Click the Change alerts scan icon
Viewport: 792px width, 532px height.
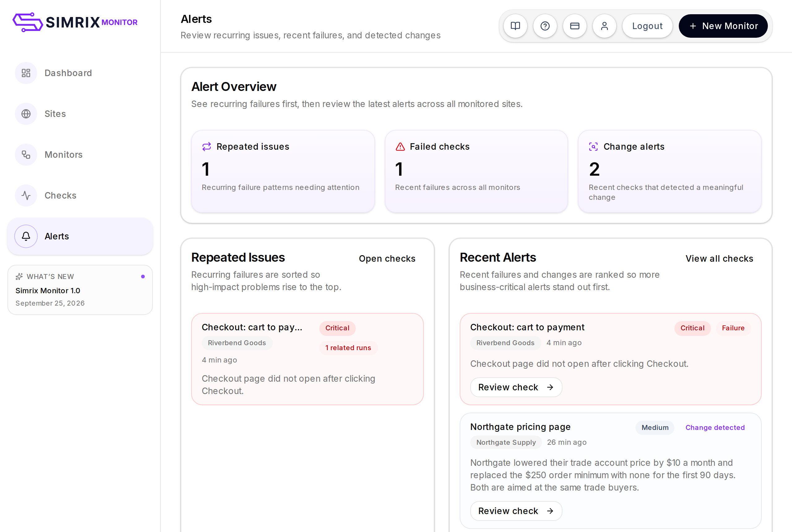(593, 147)
